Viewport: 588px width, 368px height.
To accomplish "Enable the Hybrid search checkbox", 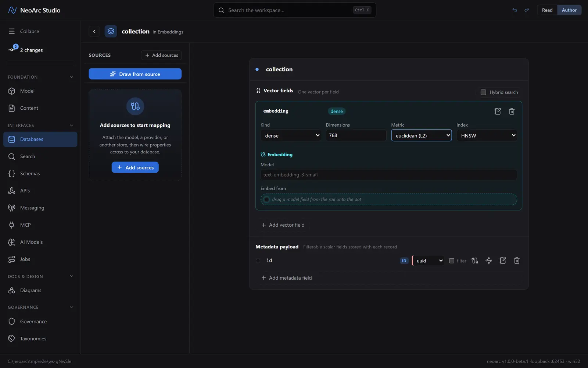I will tap(483, 92).
